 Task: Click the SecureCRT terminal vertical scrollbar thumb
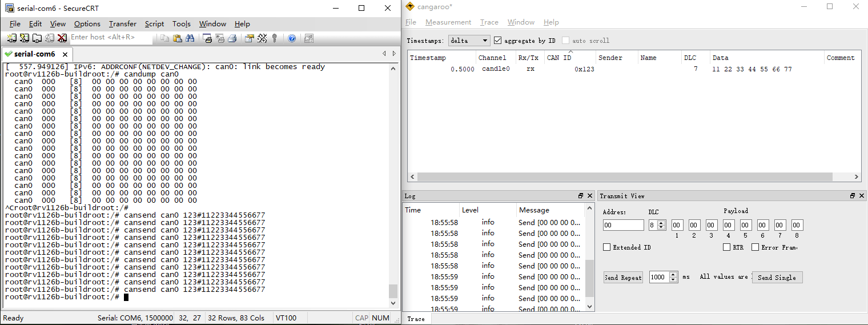pos(393,291)
